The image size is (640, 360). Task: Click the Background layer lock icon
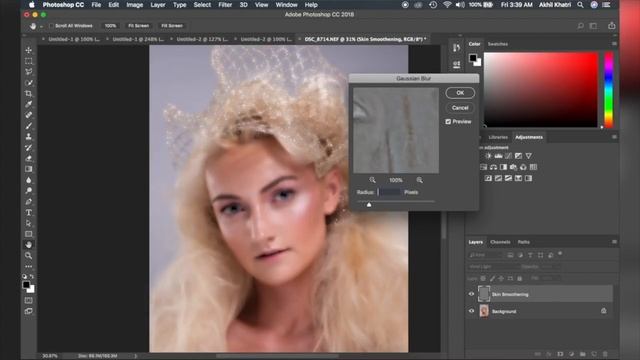[x=603, y=311]
